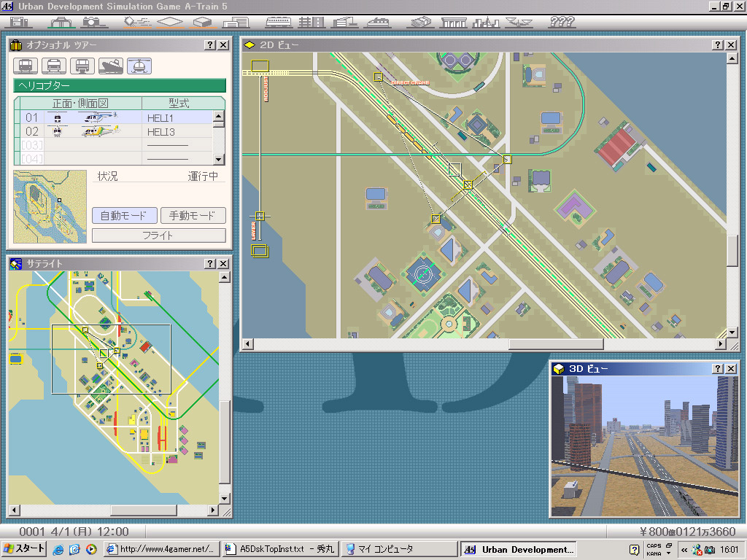
Task: Open the スタート Start button
Action: tap(24, 549)
